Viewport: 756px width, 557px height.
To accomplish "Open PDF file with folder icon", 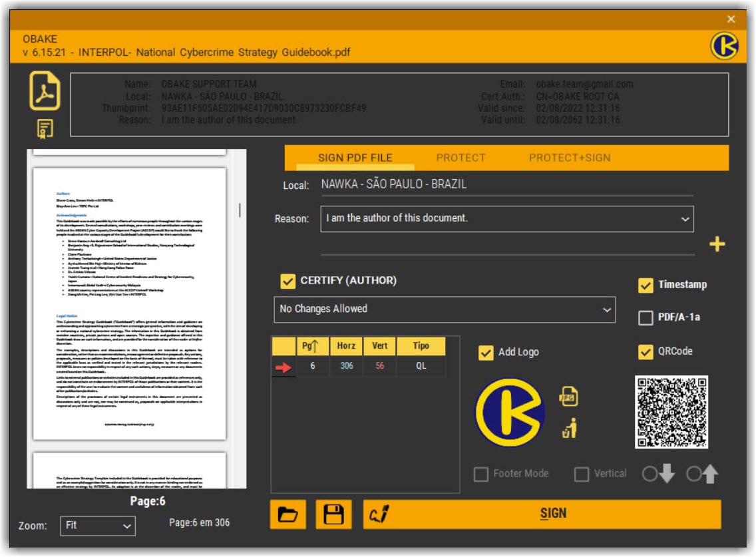I will 288,514.
